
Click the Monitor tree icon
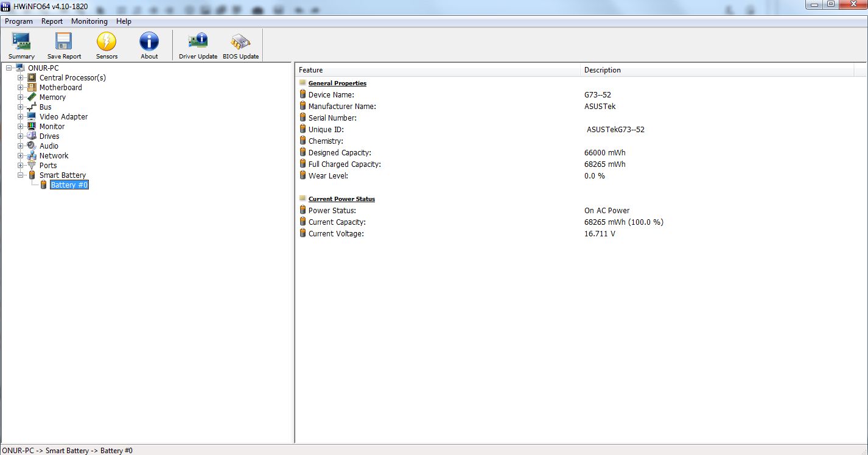[32, 126]
